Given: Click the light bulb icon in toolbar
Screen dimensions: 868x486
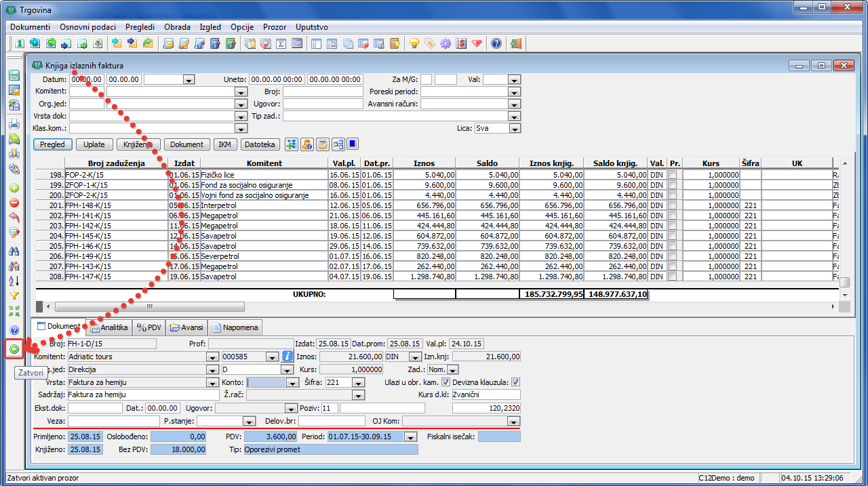Looking at the screenshot, I should point(414,43).
